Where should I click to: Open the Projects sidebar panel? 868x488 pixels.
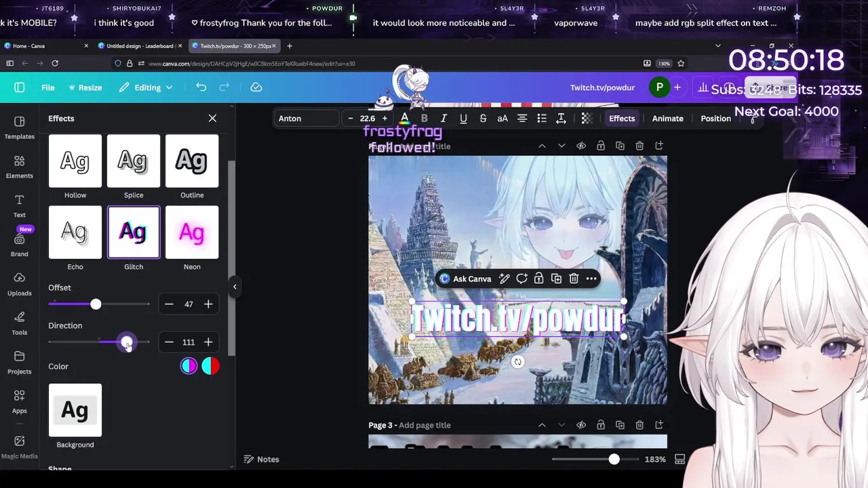[x=19, y=363]
